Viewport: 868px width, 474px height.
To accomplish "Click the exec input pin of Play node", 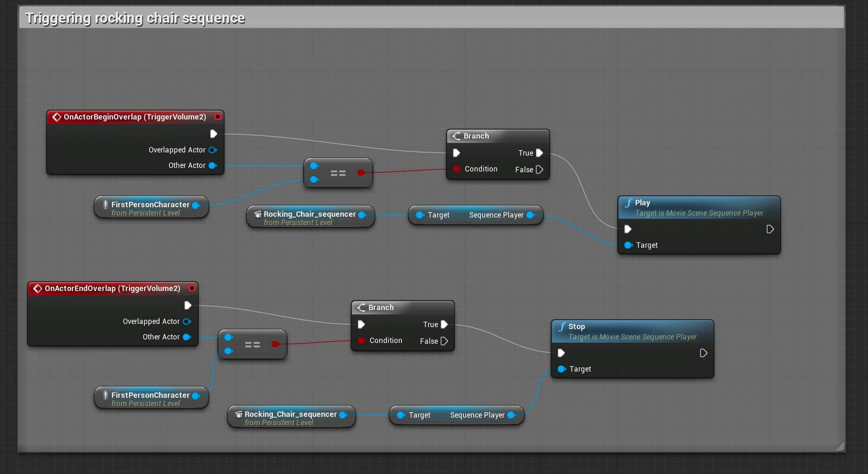I will click(628, 229).
